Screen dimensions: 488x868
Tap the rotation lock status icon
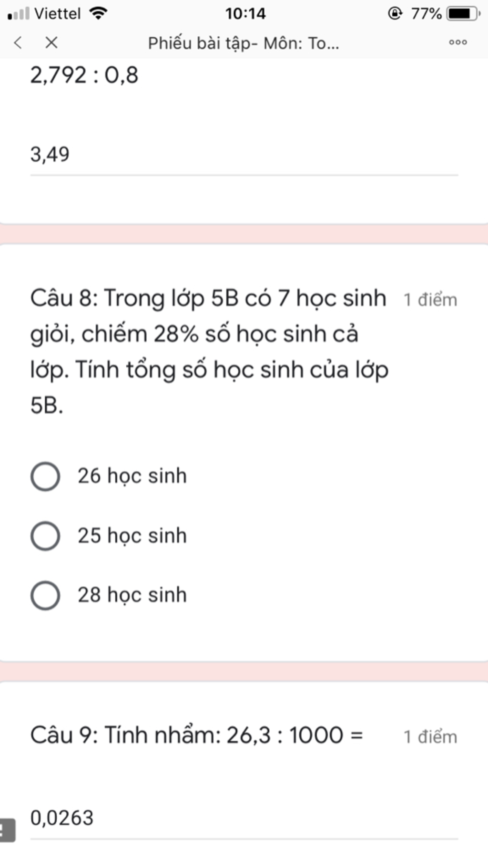pyautogui.click(x=395, y=13)
